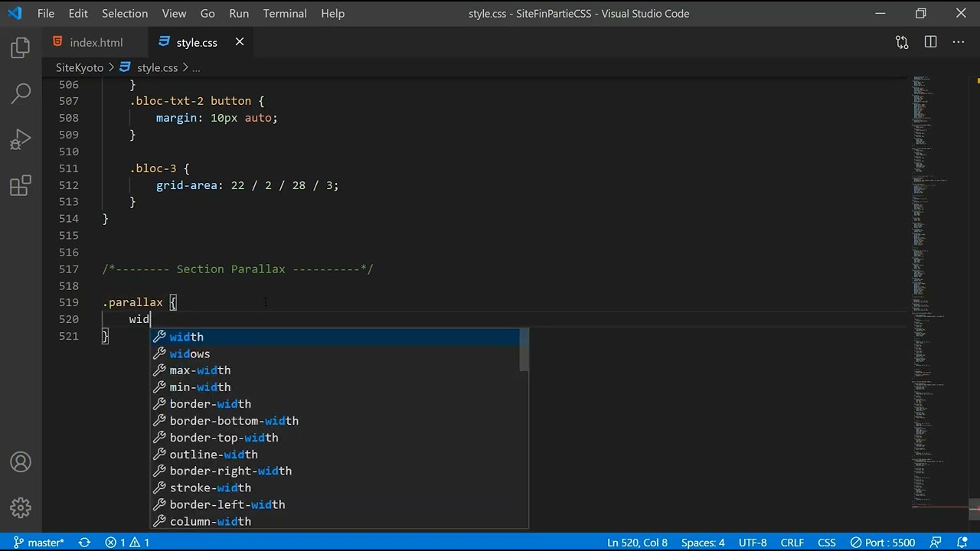Choose the border-width suggestion
The width and height of the screenshot is (980, 551).
(x=335, y=404)
